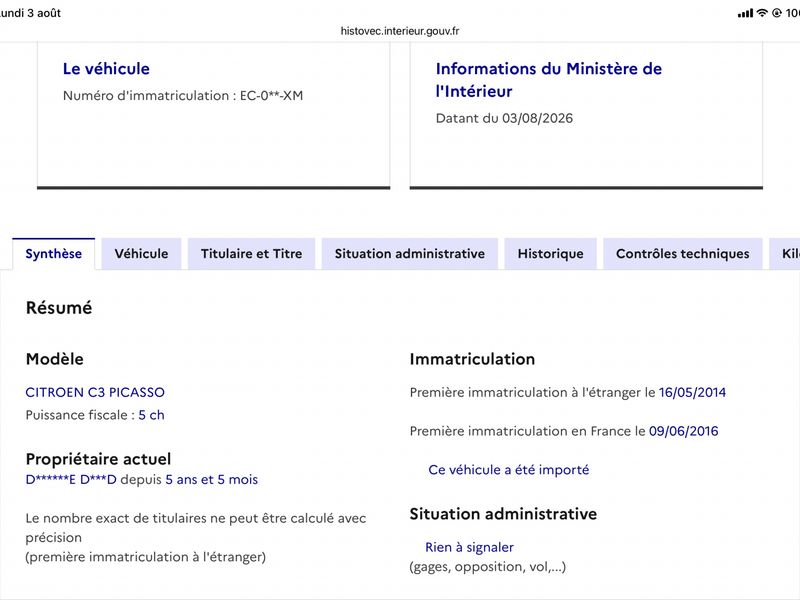
Task: Click the Modèle heading
Action: coord(55,359)
